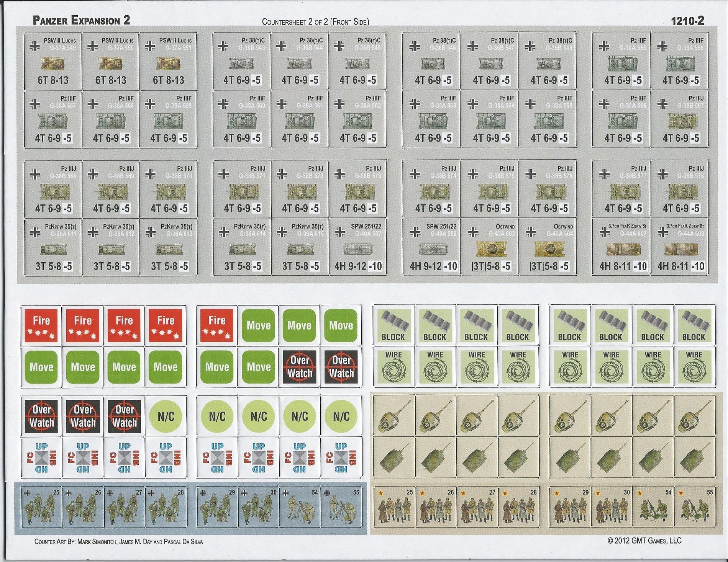Viewport: 728px width, 562px height.
Task: Click the Pz IIIJ G-38B 578 counter
Action: tap(680, 190)
